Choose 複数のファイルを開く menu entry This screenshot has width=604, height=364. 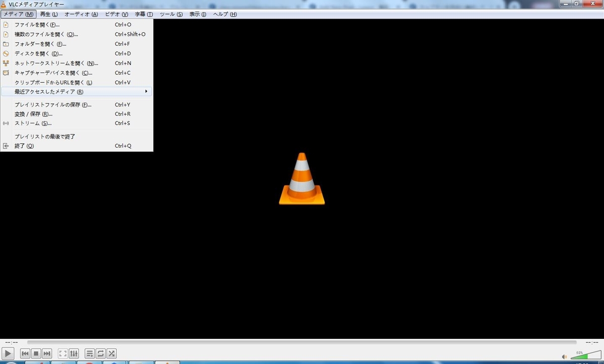tap(77, 34)
